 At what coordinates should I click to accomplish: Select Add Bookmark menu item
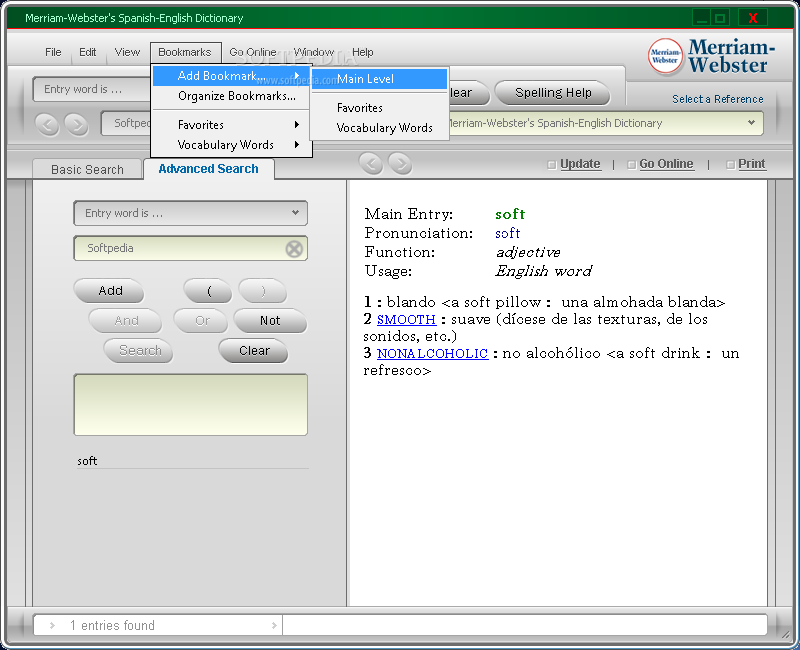click(232, 76)
